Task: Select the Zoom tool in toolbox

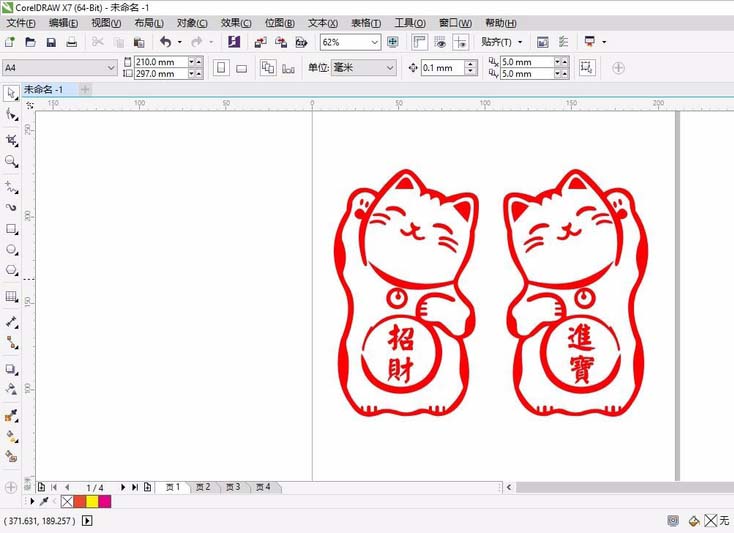Action: pos(11,161)
